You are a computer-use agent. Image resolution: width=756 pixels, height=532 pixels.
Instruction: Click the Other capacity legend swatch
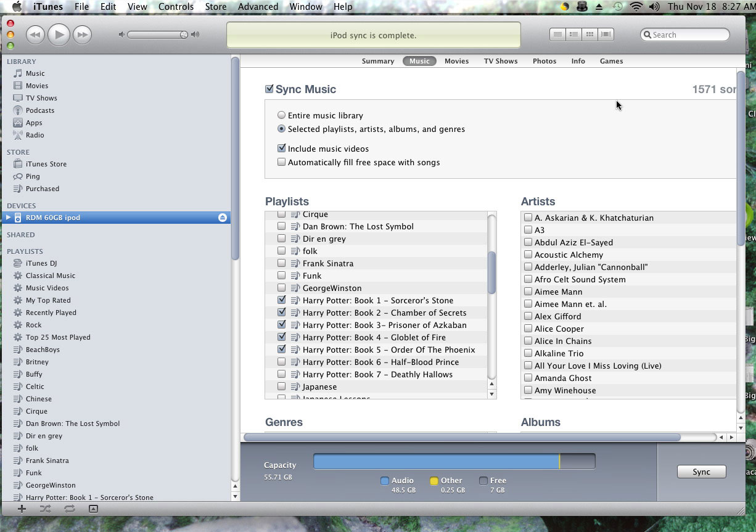tap(434, 481)
